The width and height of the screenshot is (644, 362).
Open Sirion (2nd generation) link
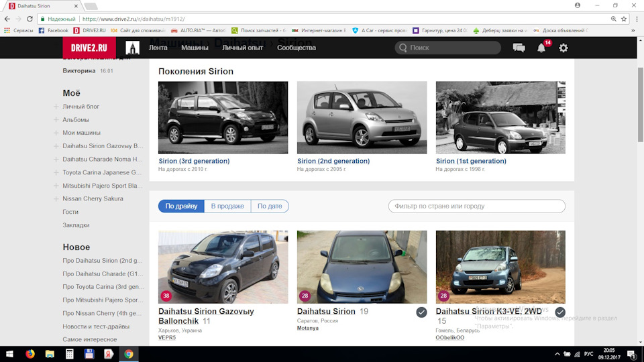coord(333,161)
